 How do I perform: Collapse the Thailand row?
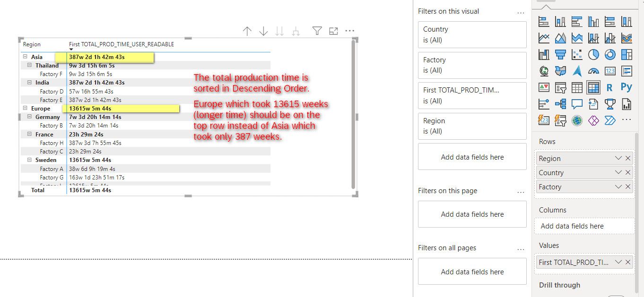(x=29, y=65)
